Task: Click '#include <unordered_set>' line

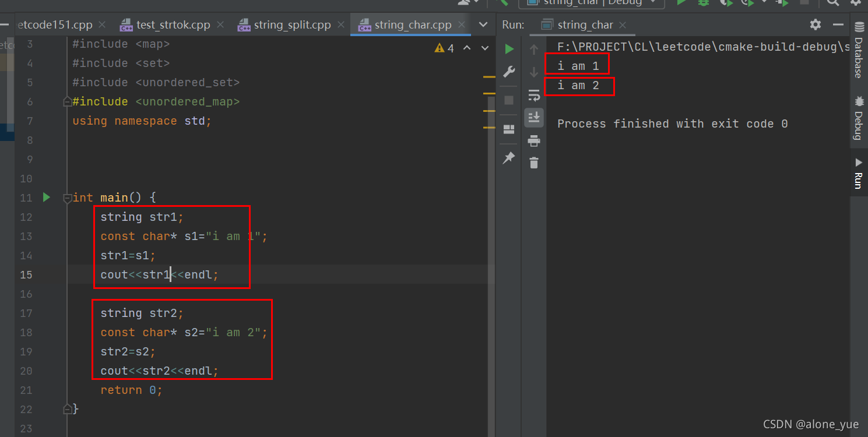Action: tap(156, 82)
